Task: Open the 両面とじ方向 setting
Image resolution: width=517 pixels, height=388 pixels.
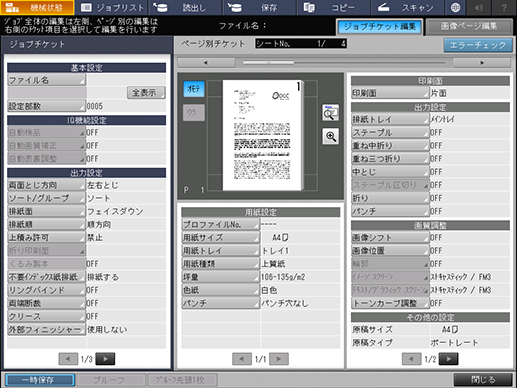Action: 46,185
